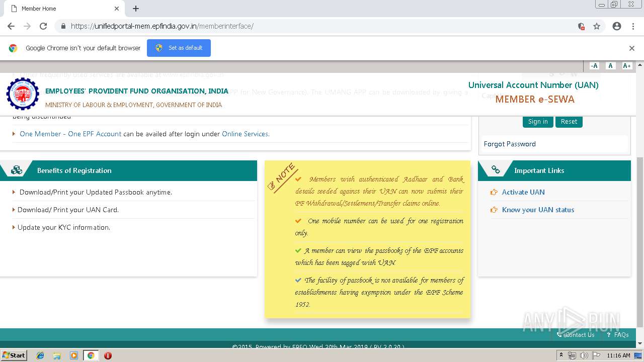Image resolution: width=644 pixels, height=362 pixels.
Task: Click the Important Links chain icon
Action: point(496,170)
